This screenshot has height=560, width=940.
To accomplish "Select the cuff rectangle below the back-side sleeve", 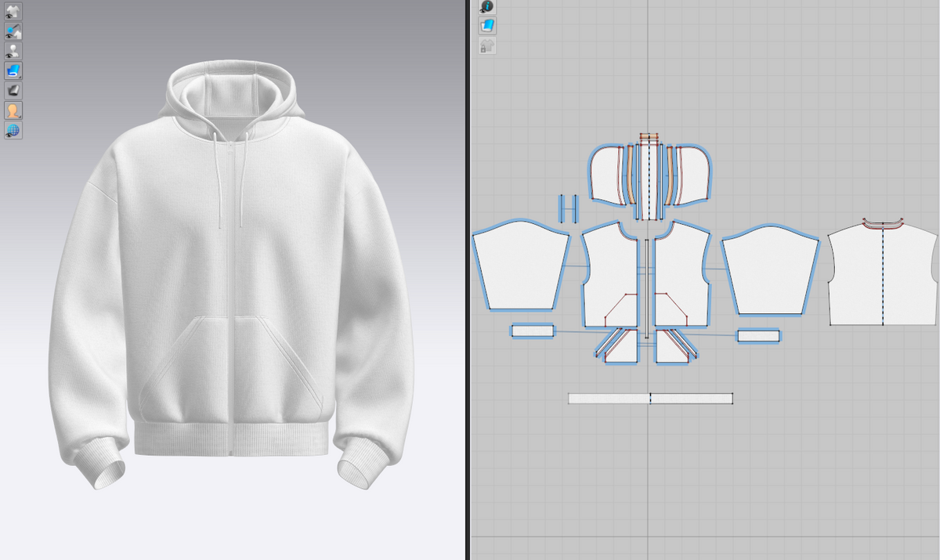I will 758,335.
